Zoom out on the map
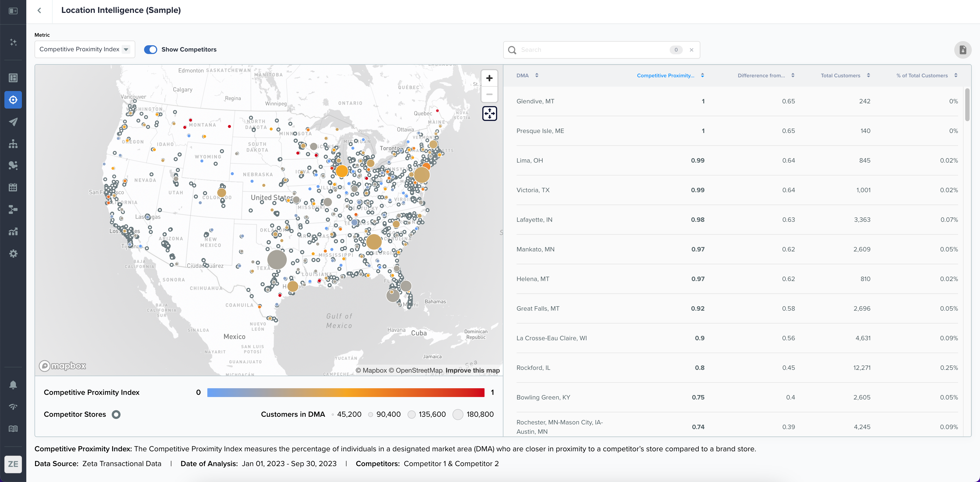This screenshot has height=482, width=980. pyautogui.click(x=489, y=94)
